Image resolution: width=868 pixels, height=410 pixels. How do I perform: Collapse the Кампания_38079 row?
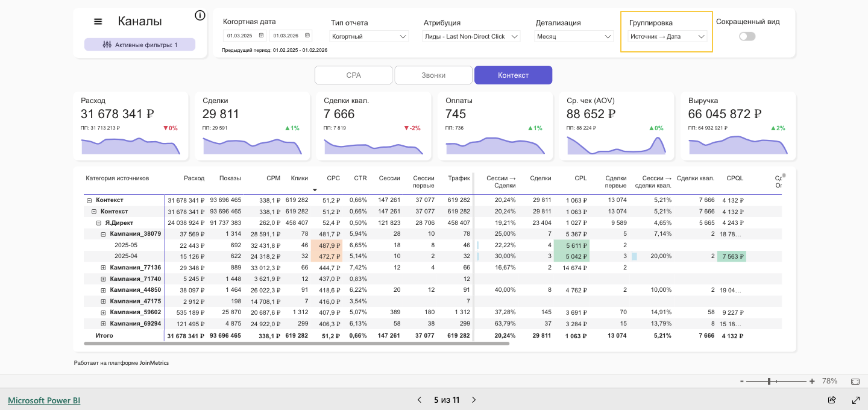103,234
